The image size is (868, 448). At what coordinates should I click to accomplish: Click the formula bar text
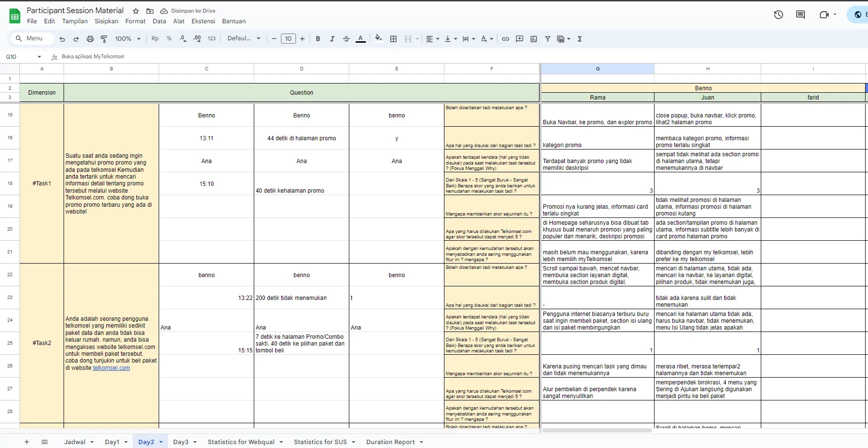click(93, 57)
